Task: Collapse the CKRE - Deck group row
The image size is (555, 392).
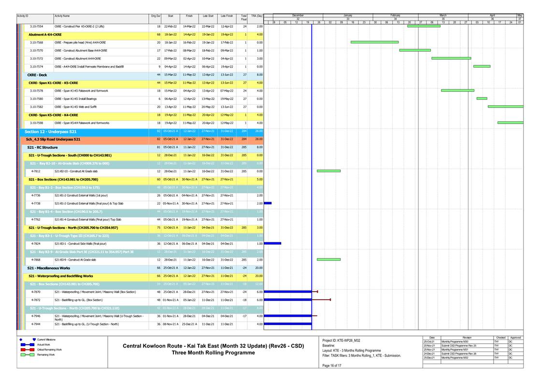Action: coord(37,75)
